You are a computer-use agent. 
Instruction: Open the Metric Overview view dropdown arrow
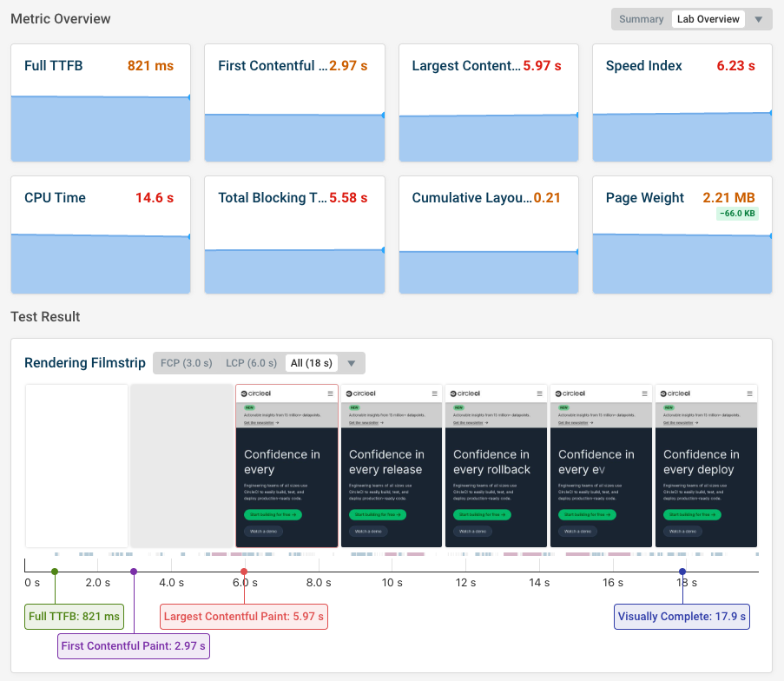tap(759, 20)
